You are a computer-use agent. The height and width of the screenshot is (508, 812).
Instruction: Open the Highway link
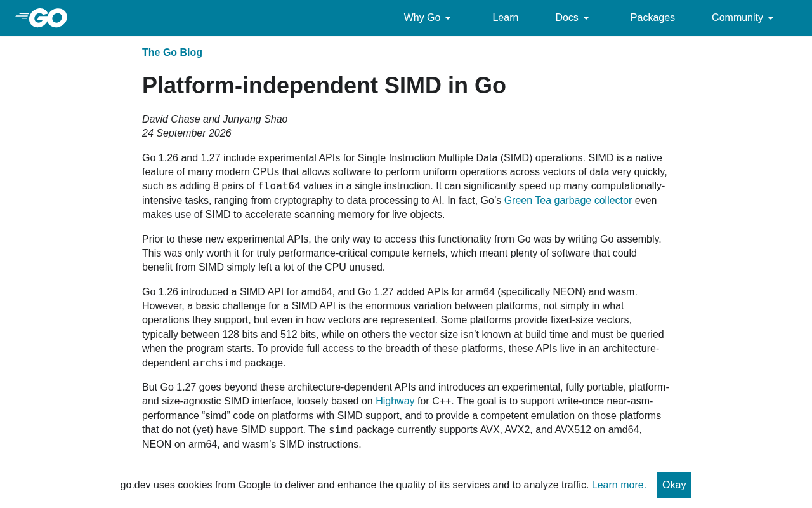pos(395,401)
